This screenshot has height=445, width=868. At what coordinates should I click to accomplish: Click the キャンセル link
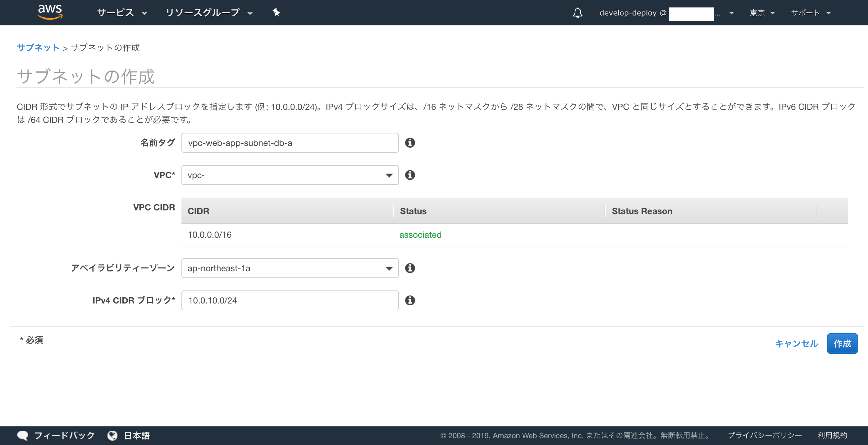tap(796, 343)
